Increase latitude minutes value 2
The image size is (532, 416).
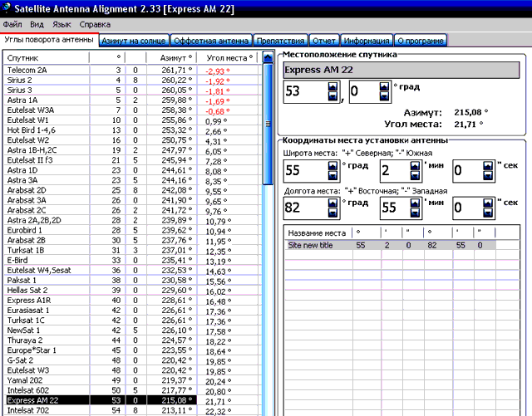click(x=416, y=166)
